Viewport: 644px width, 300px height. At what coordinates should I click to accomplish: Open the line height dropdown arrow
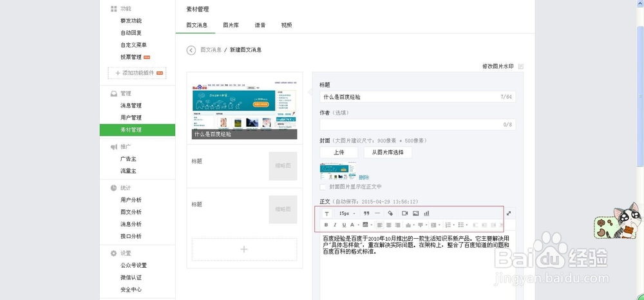(439, 225)
